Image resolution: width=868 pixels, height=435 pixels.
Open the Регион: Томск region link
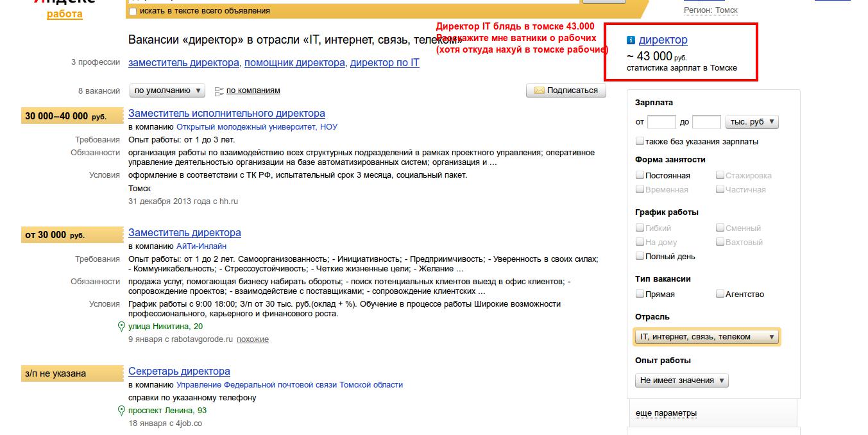711,10
